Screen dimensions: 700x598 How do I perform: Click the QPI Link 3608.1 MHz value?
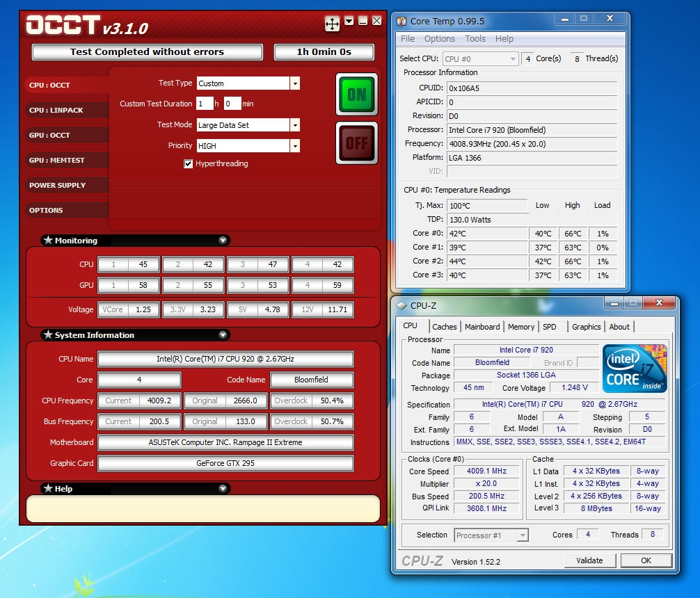pyautogui.click(x=486, y=508)
